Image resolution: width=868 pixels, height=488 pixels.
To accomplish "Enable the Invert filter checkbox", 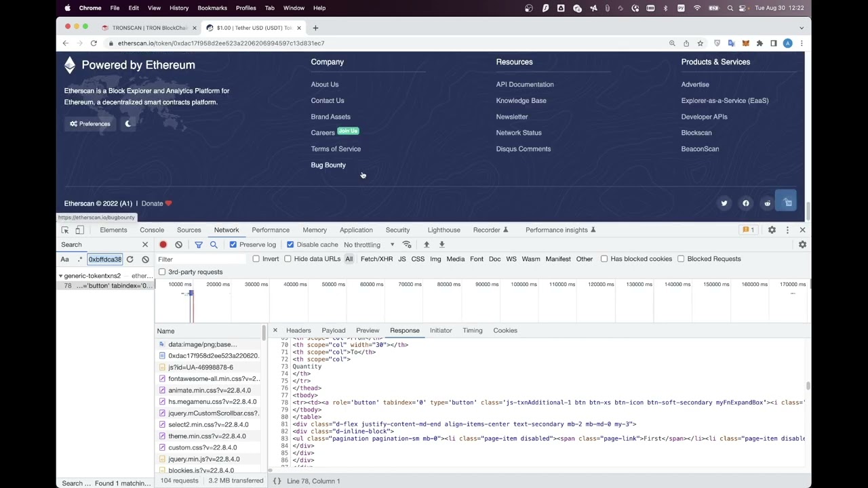I will click(256, 259).
